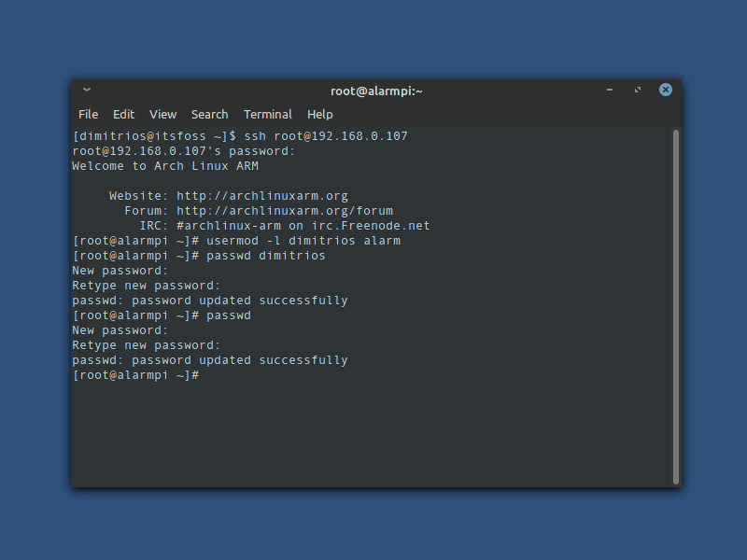The height and width of the screenshot is (560, 747).
Task: Open the Help menu
Action: pyautogui.click(x=319, y=114)
